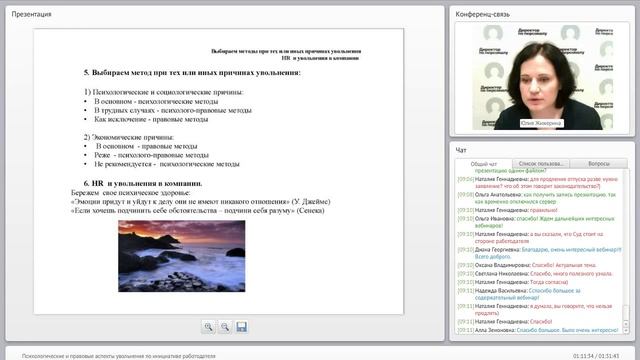Viewport: 640px width, 360px height.
Task: Click the elapsed time counter at bottom right
Action: point(596,356)
